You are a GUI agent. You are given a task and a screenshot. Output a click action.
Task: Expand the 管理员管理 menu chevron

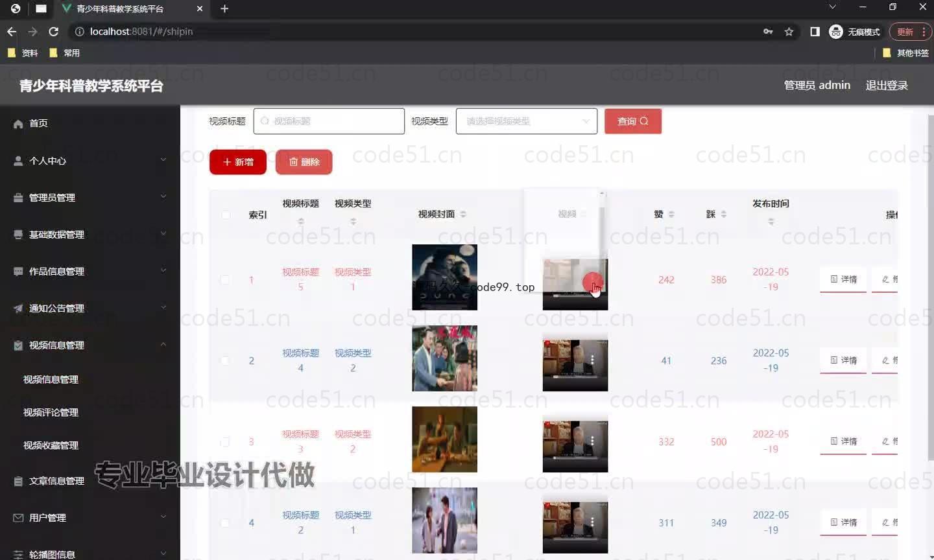coord(163,196)
